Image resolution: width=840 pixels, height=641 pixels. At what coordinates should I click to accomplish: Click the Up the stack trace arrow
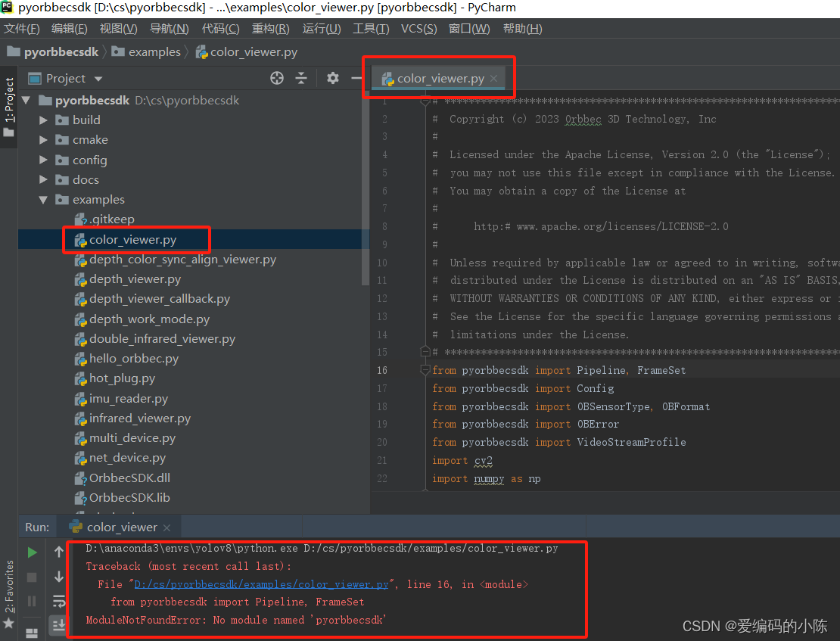click(x=59, y=552)
